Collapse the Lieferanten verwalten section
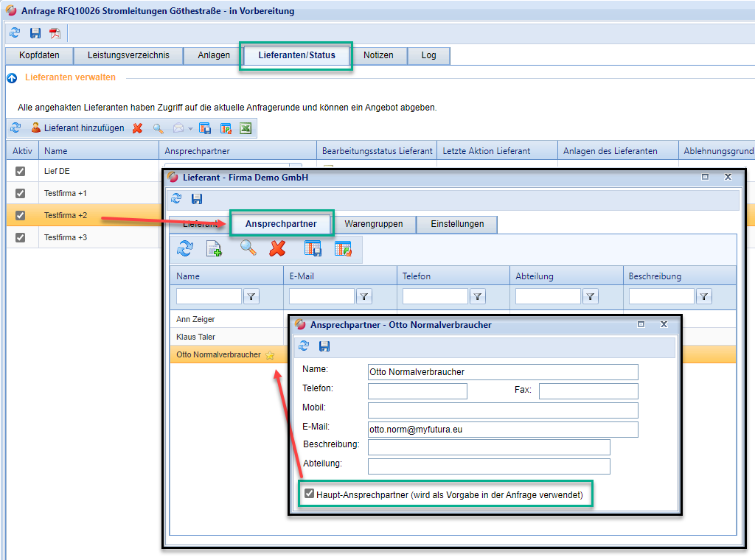This screenshot has width=755, height=560. click(12, 77)
